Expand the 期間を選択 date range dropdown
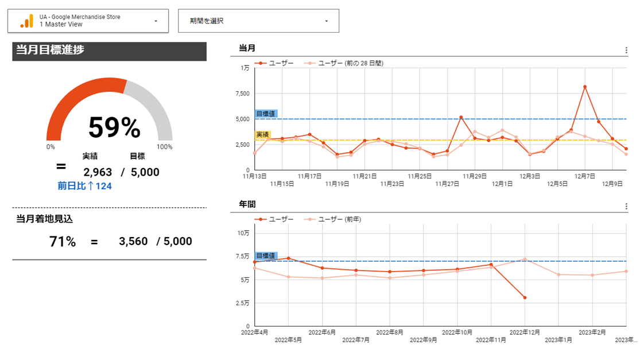This screenshot has height=361, width=644. 327,21
